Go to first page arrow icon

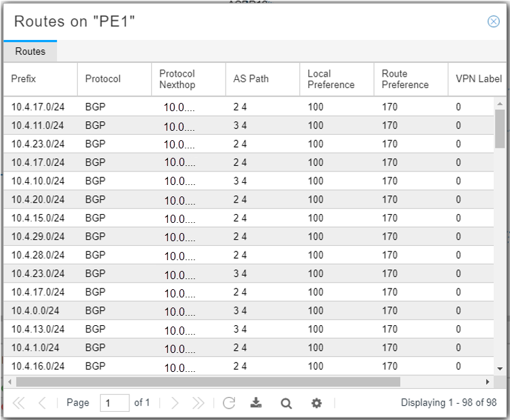coord(17,403)
